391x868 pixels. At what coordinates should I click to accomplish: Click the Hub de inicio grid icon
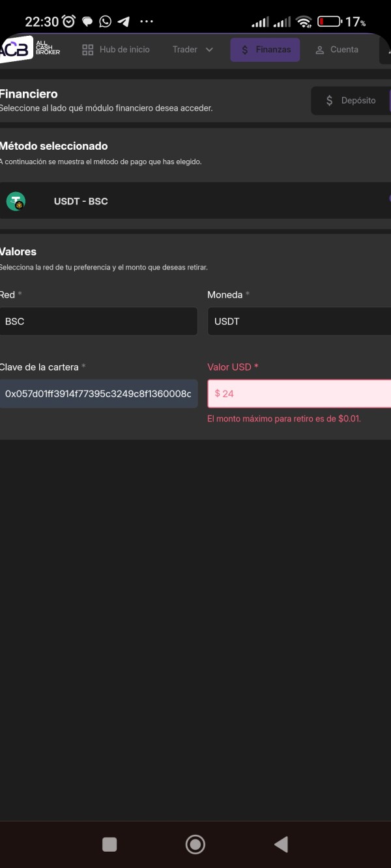coord(88,49)
